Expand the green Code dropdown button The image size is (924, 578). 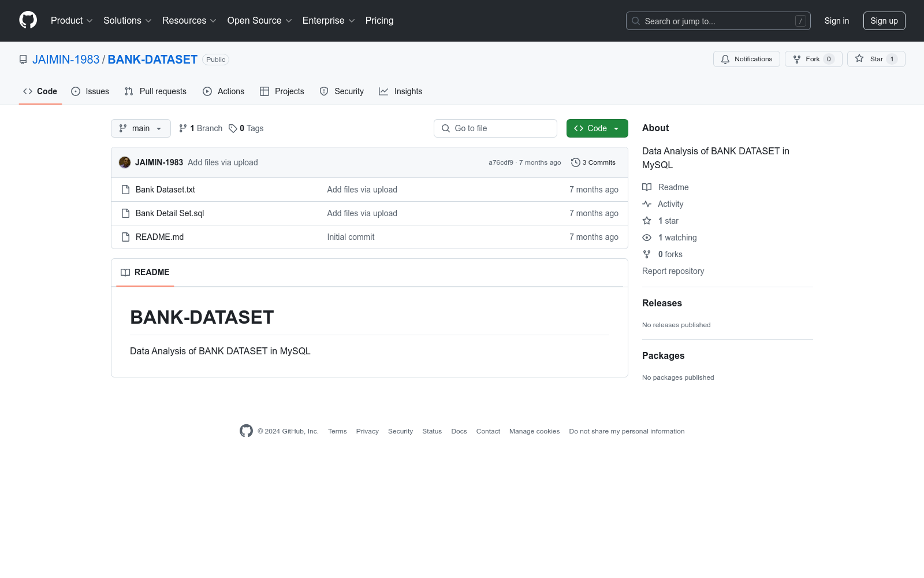click(x=597, y=128)
